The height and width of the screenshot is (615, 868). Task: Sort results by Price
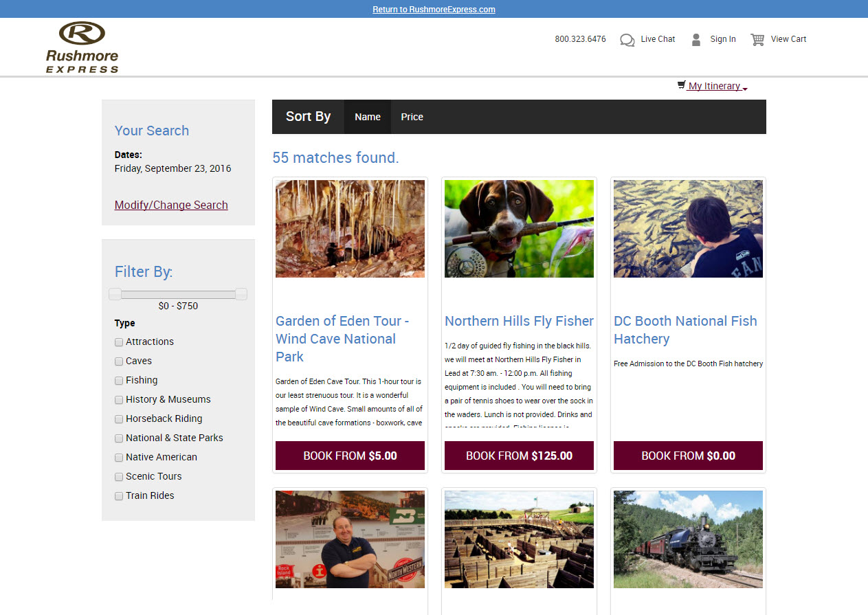pos(412,117)
